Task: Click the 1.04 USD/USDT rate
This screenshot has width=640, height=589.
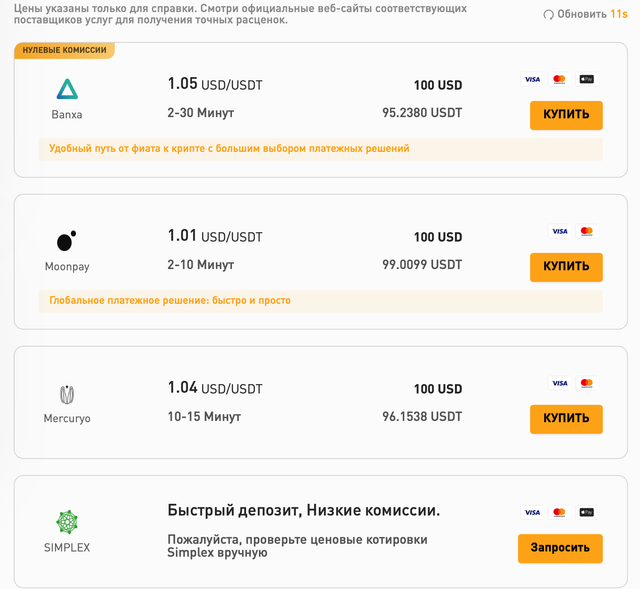Action: pyautogui.click(x=215, y=387)
